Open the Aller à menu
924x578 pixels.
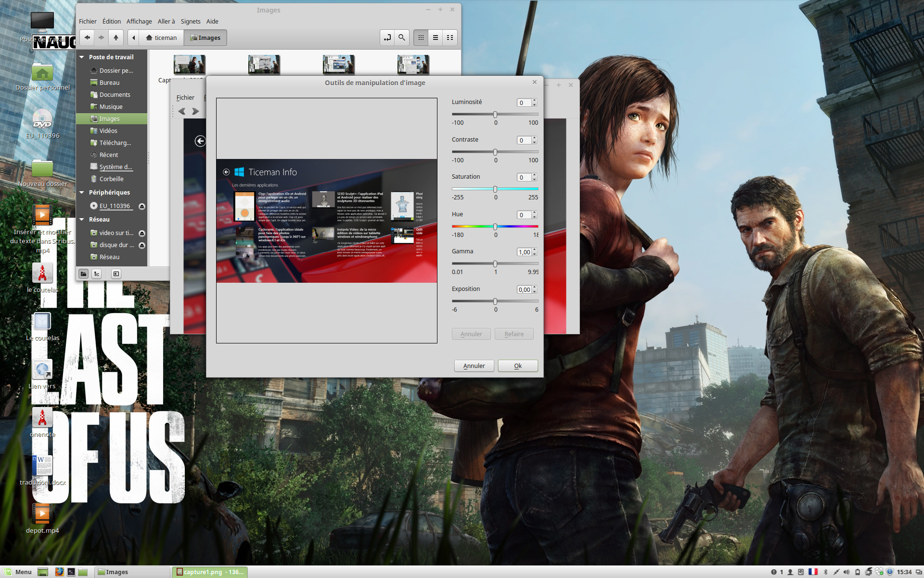coord(167,21)
